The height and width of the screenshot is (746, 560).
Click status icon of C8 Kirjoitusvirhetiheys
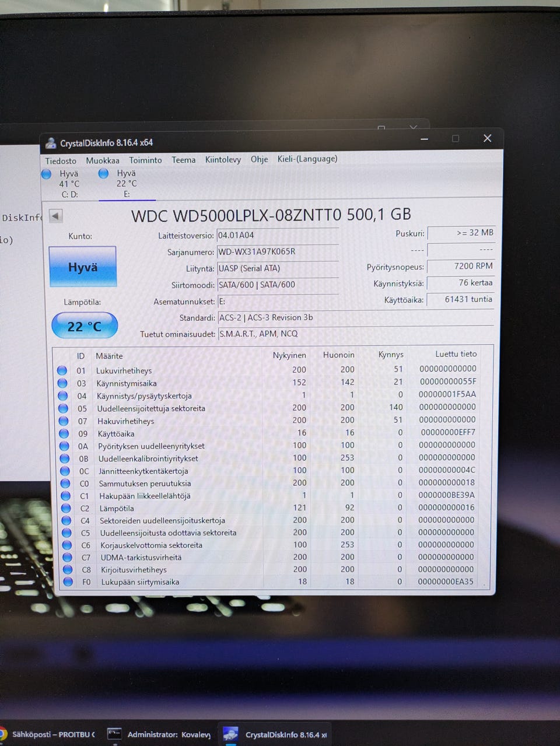[68, 569]
